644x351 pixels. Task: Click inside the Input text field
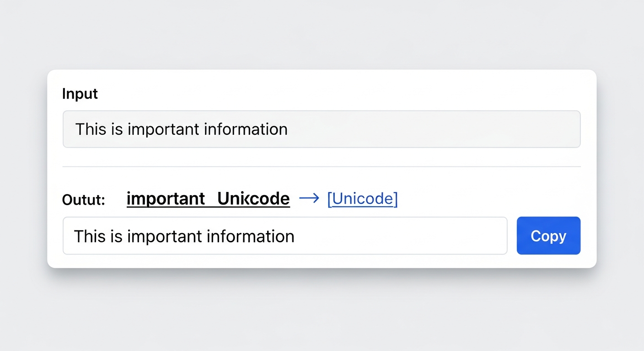(320, 129)
